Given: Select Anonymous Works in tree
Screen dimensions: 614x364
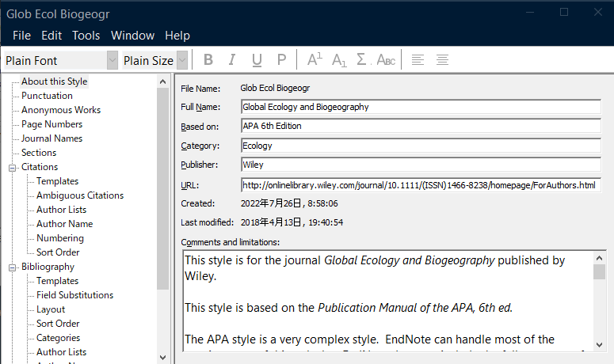Looking at the screenshot, I should tap(61, 110).
